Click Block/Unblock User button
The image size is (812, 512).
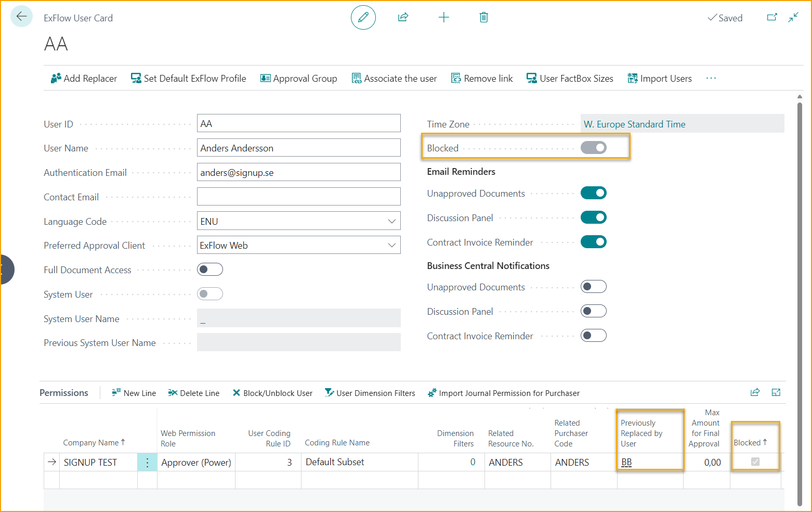(x=272, y=393)
